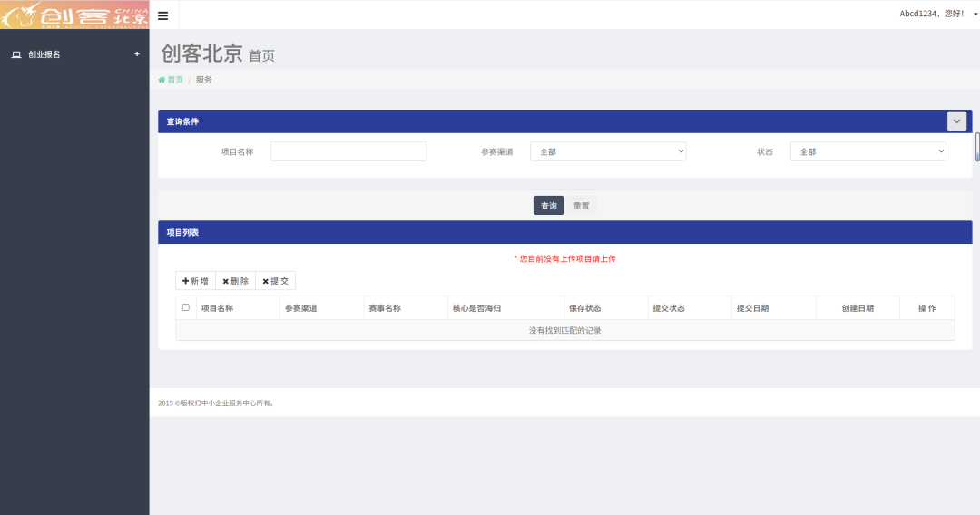Screen dimensions: 980x515
Task: Click the laptop icon beside 创业服务
Action: coord(15,54)
